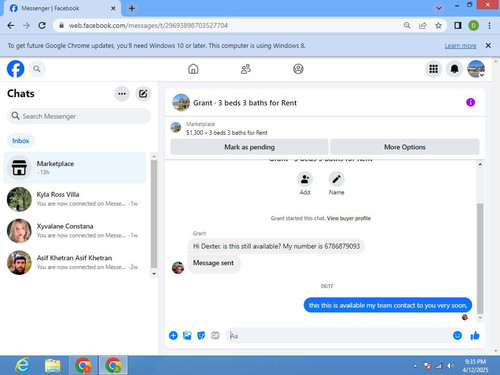
Task: Open the Facebook menu grid icon
Action: 433,69
